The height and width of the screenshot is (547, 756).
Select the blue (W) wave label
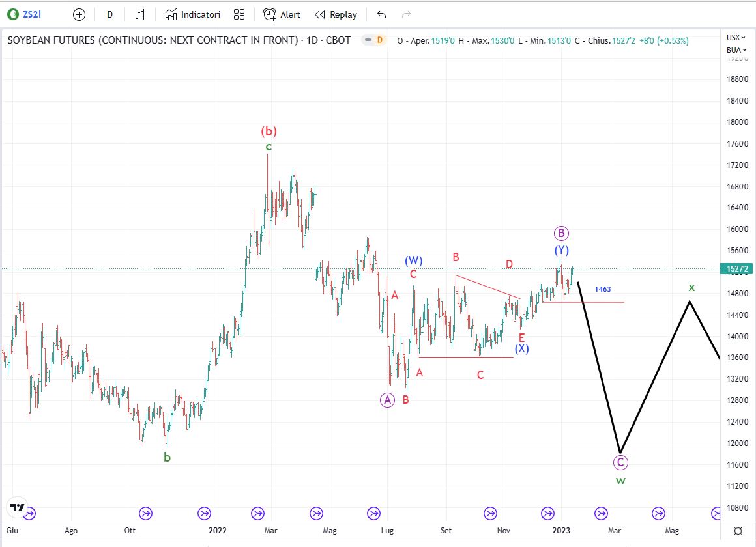click(414, 260)
